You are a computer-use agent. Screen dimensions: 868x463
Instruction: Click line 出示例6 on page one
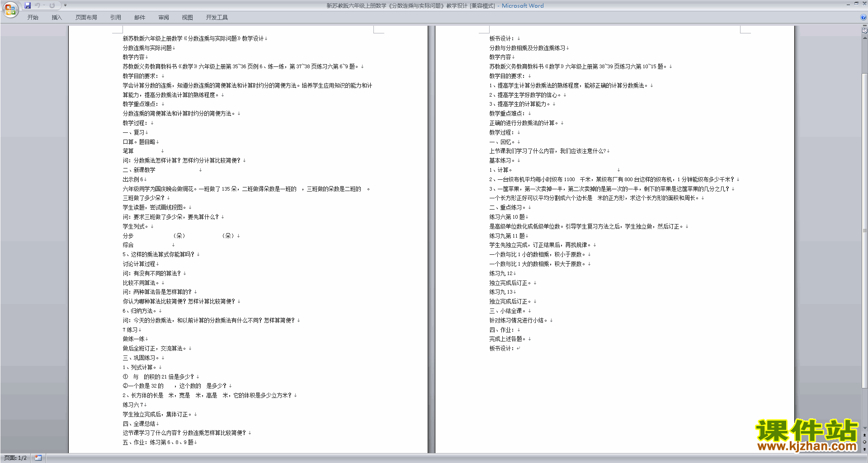pyautogui.click(x=132, y=180)
